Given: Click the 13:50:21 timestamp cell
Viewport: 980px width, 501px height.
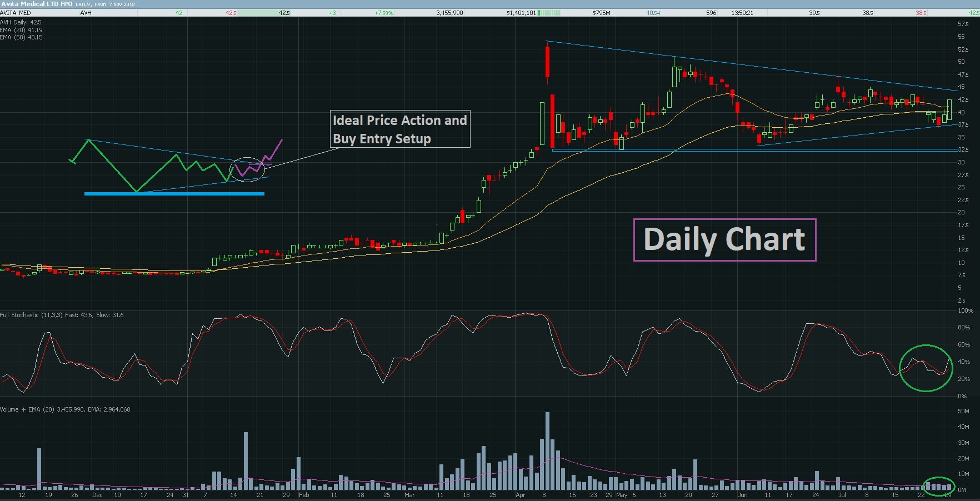Looking at the screenshot, I should coord(742,13).
